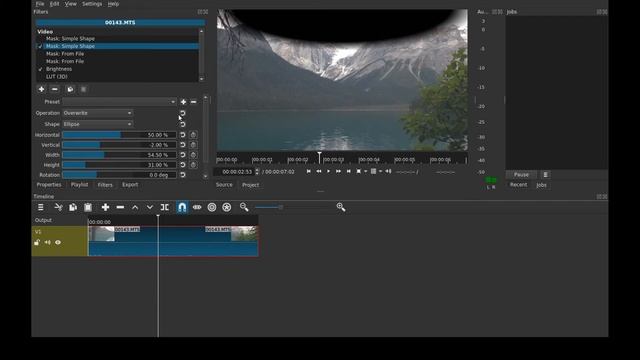Hide the V1 track with eye icon
The image size is (640, 360).
coord(58,242)
